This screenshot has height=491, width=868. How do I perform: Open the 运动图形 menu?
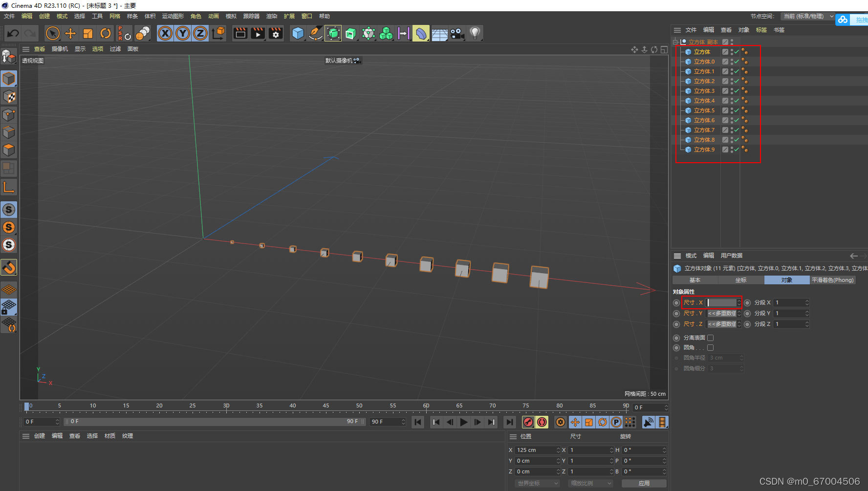click(173, 16)
